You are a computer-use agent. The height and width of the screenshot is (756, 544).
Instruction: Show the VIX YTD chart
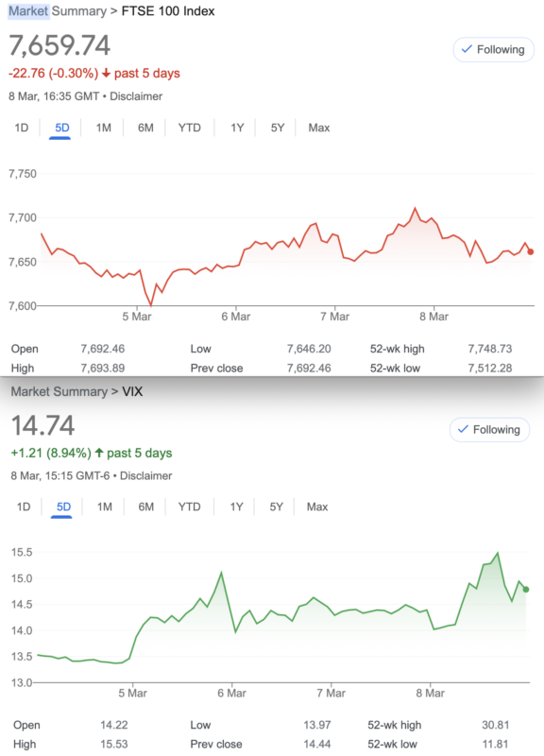[x=190, y=507]
